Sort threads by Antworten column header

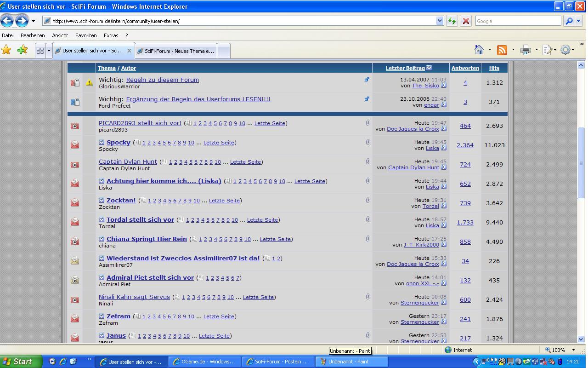(x=465, y=68)
